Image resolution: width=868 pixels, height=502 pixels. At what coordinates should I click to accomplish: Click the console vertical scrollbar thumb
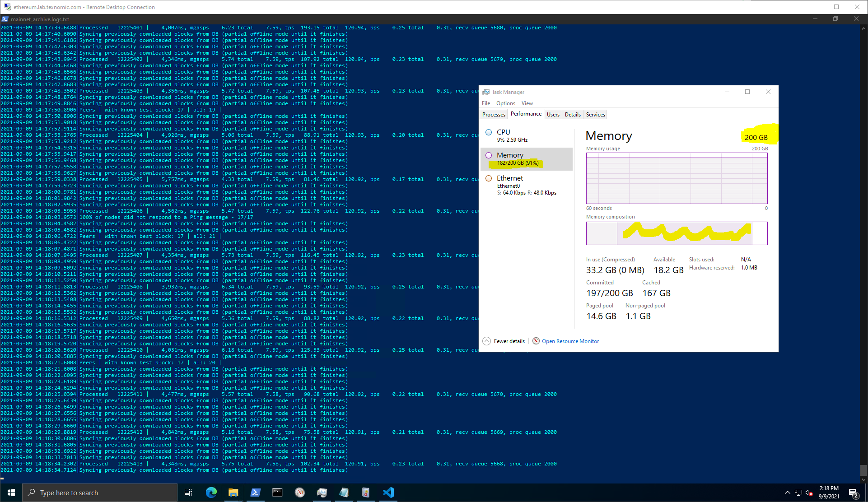(863, 470)
